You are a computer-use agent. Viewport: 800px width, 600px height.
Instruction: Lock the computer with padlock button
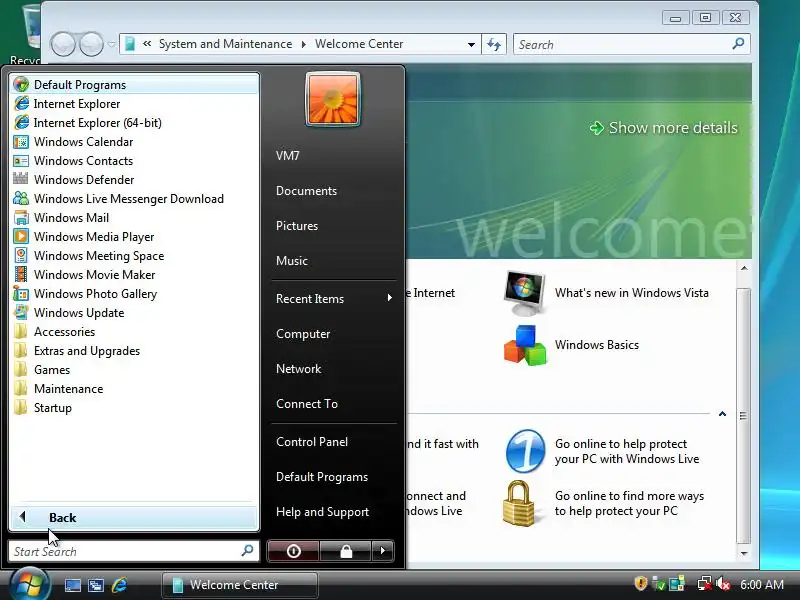(x=346, y=551)
